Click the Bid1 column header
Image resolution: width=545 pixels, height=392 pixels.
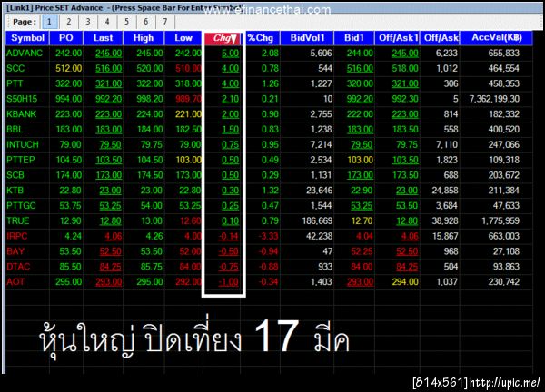(354, 38)
